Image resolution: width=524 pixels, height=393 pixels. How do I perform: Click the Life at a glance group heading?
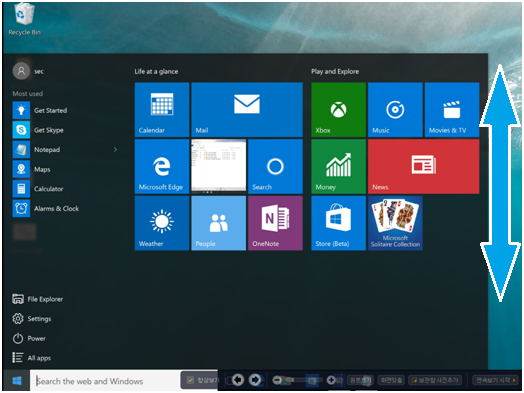click(x=156, y=72)
